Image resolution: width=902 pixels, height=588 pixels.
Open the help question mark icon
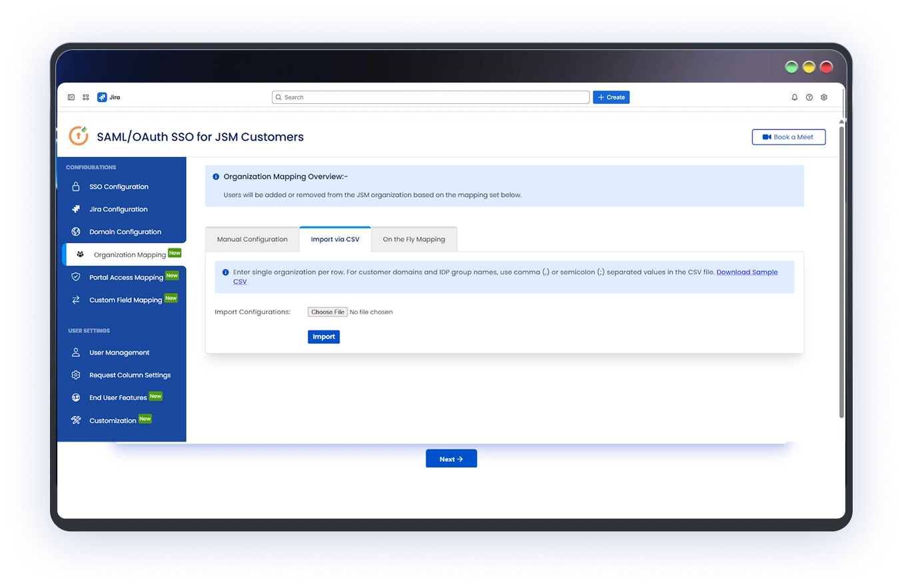tap(809, 97)
